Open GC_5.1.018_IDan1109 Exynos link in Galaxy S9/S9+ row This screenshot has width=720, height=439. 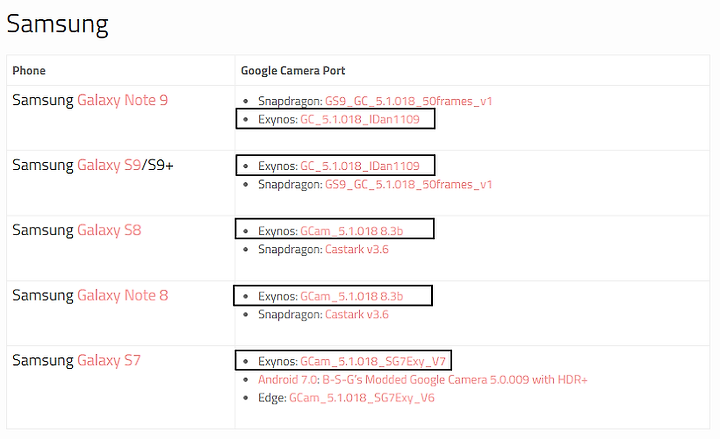[360, 166]
